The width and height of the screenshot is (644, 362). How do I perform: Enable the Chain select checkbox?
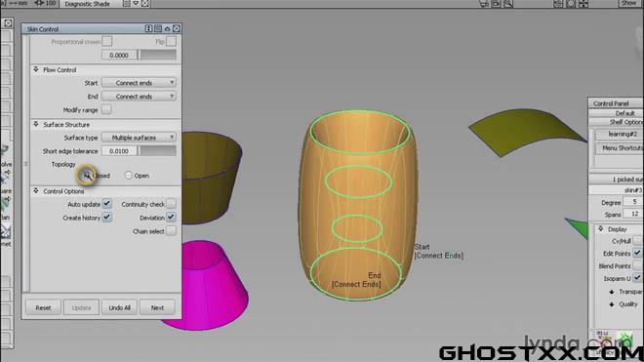click(x=171, y=231)
